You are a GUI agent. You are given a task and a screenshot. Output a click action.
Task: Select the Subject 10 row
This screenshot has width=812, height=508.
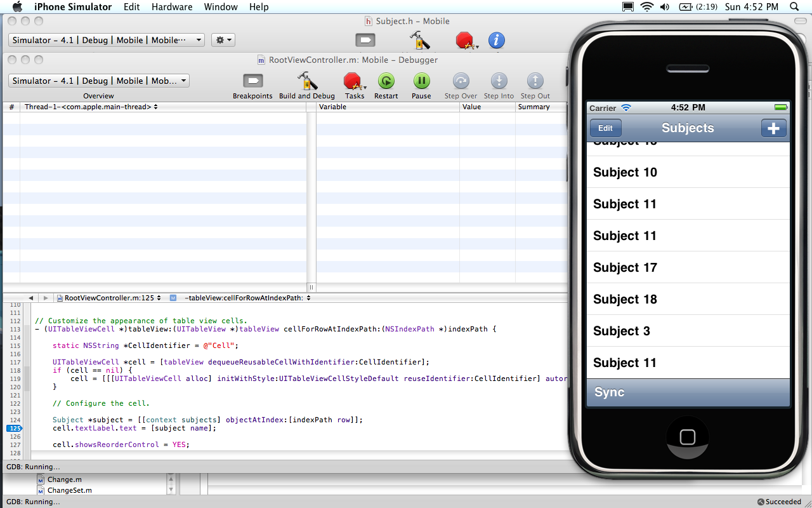688,172
